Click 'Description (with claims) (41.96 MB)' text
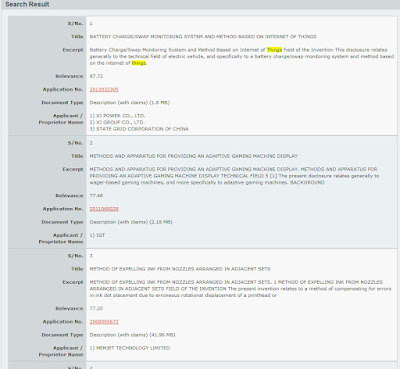 pos(132,335)
